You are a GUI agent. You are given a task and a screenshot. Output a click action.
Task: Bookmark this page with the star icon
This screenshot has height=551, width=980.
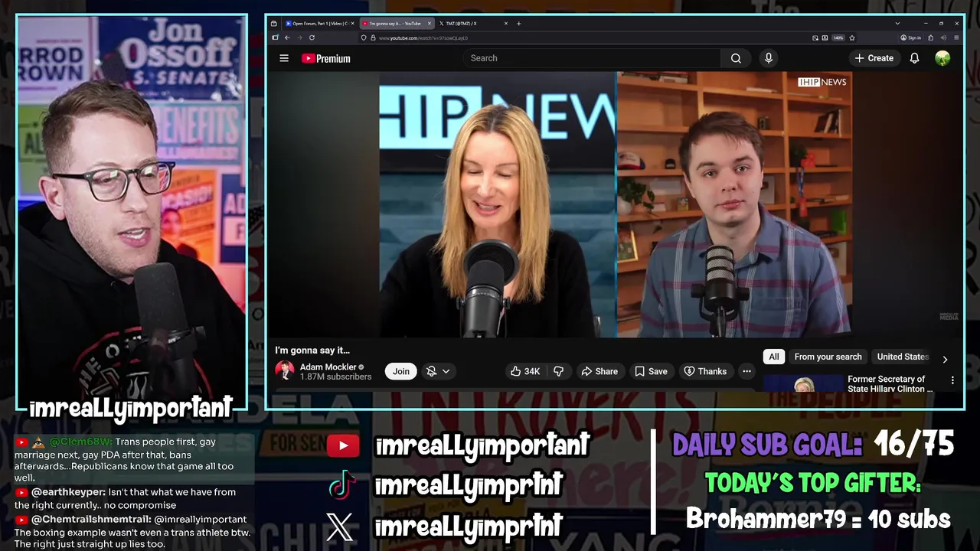852,37
